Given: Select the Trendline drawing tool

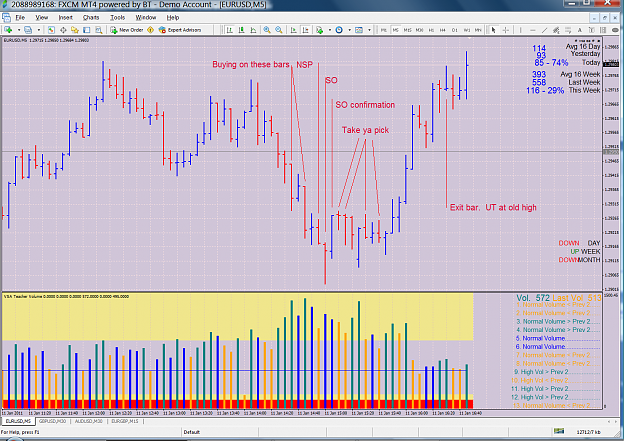Looking at the screenshot, I should pyautogui.click(x=544, y=30).
